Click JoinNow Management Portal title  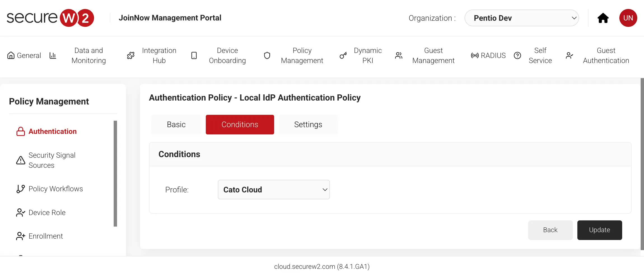point(170,18)
